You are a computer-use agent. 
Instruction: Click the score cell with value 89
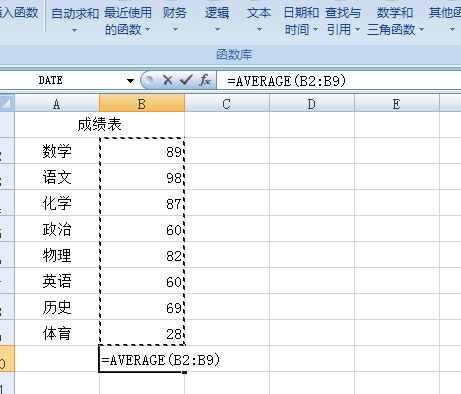click(x=142, y=151)
